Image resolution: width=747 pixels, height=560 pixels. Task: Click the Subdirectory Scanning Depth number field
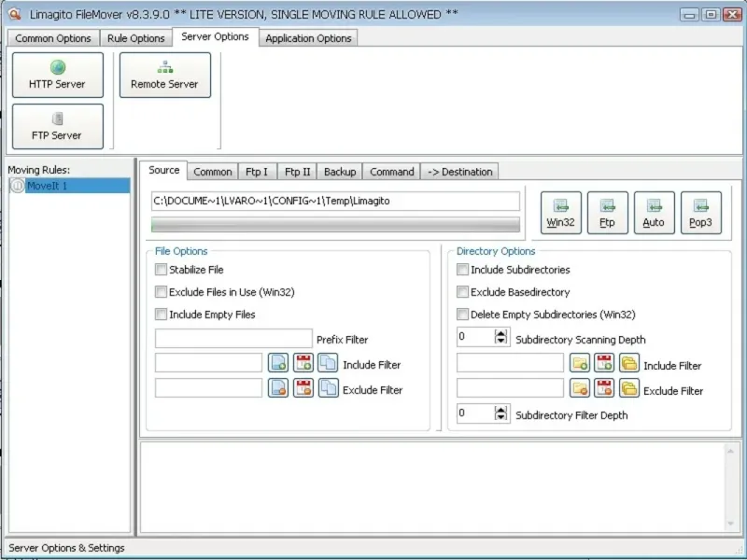click(x=476, y=337)
